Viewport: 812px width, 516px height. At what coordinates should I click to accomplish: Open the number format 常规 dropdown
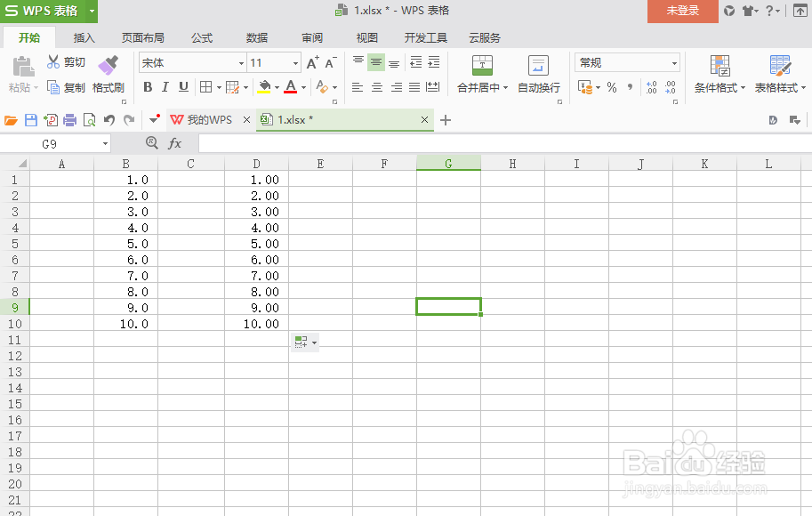pos(674,63)
